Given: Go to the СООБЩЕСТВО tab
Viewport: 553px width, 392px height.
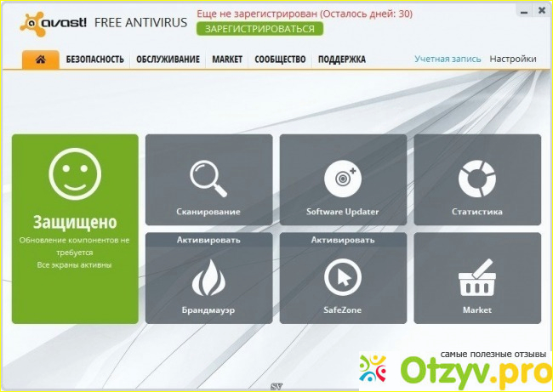Looking at the screenshot, I should (x=280, y=60).
